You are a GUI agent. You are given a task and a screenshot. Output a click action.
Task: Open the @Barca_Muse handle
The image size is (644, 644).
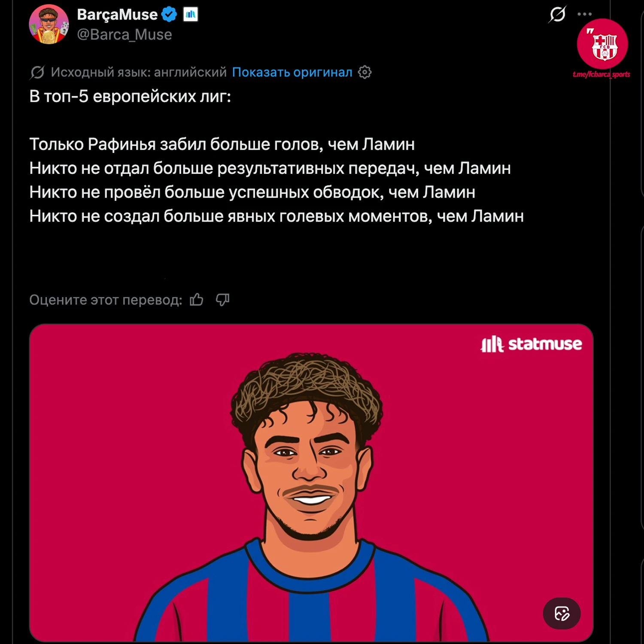tap(125, 34)
